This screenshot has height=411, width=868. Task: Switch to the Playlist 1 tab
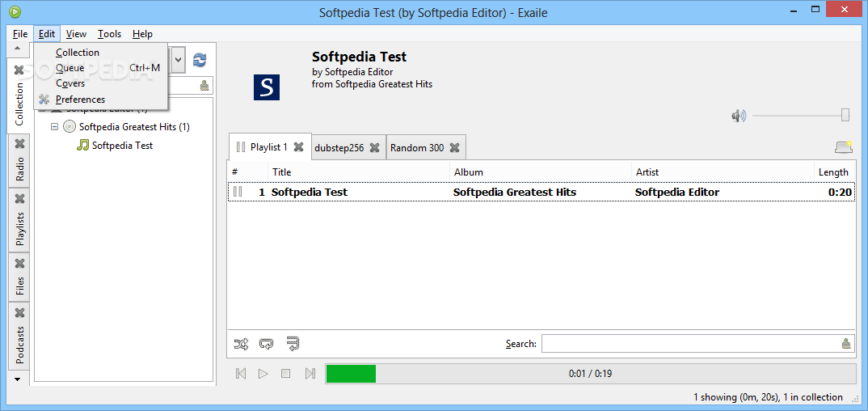pyautogui.click(x=269, y=146)
